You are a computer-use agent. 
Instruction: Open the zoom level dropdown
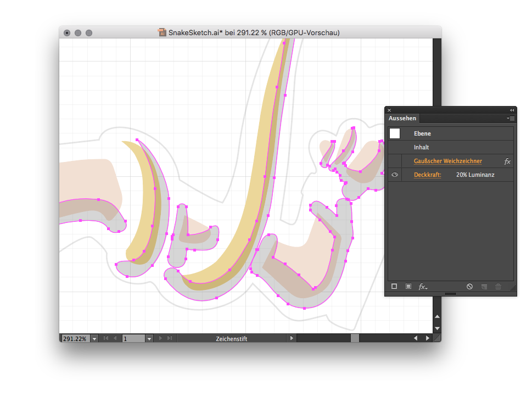[x=94, y=339]
